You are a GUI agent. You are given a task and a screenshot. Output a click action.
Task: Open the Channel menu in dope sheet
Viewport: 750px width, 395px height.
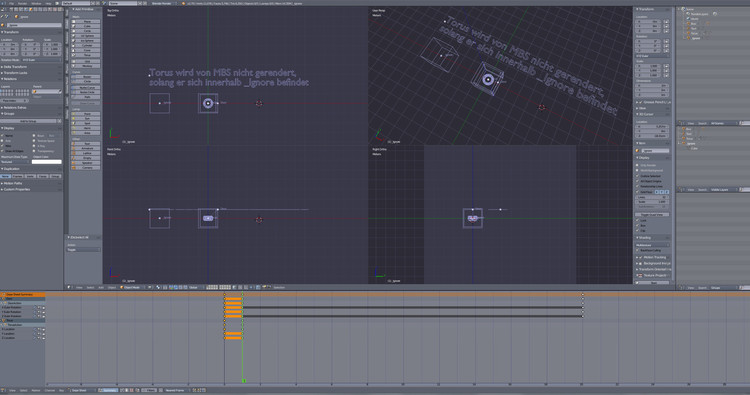(50, 391)
